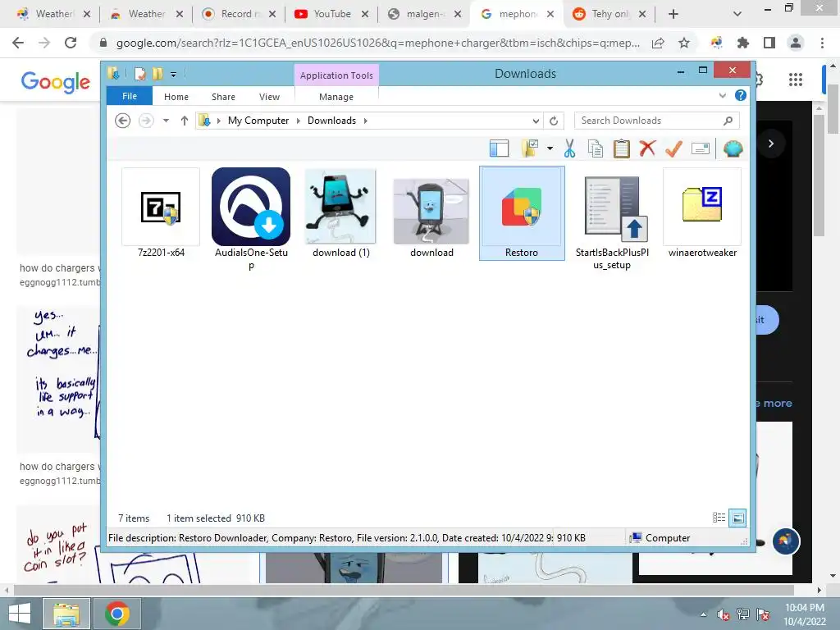Open Chrome extensions puzzle icon
The width and height of the screenshot is (840, 630).
pyautogui.click(x=742, y=43)
